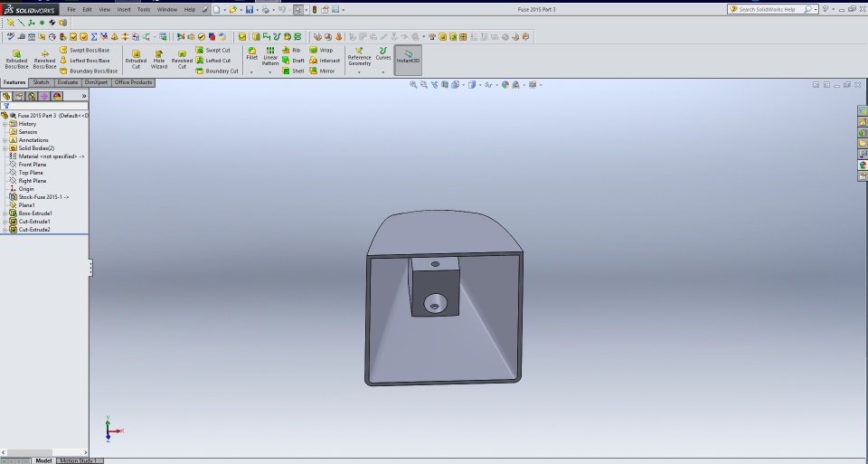Click the New document icon
Viewport: 868px width, 464px height.
[x=217, y=9]
